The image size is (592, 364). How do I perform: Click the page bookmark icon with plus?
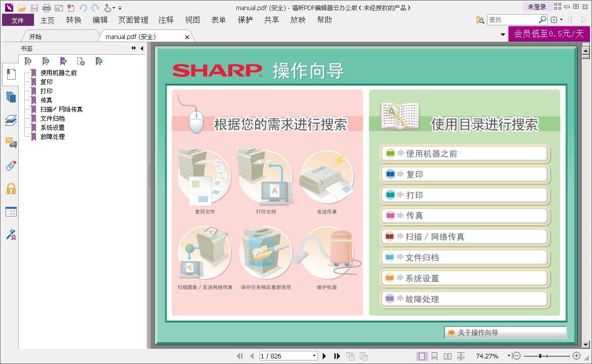[x=81, y=61]
